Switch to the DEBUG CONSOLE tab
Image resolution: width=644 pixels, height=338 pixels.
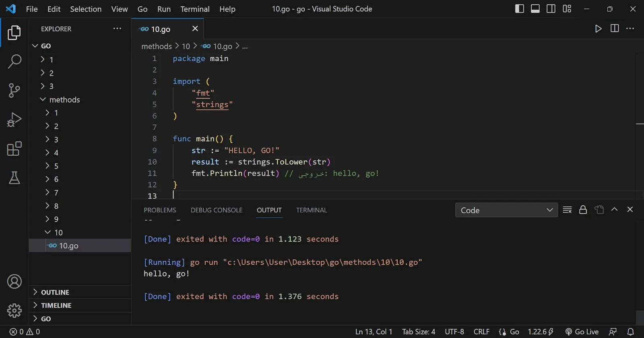pos(217,210)
